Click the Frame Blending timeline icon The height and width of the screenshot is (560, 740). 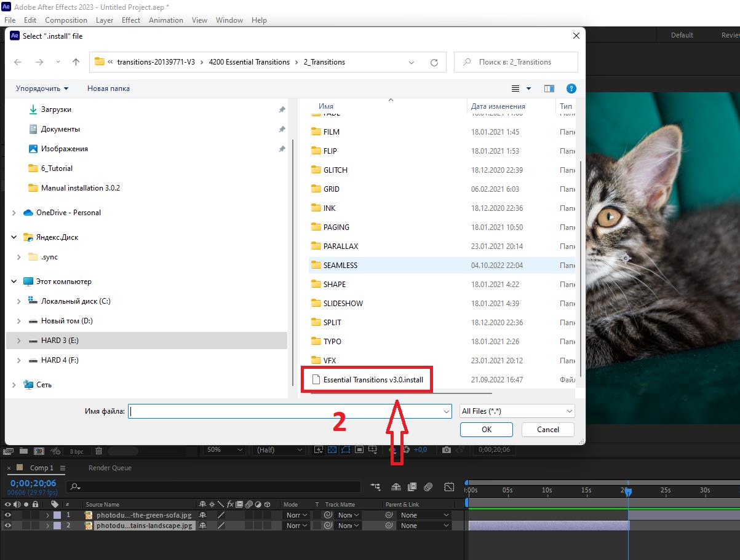tap(412, 487)
